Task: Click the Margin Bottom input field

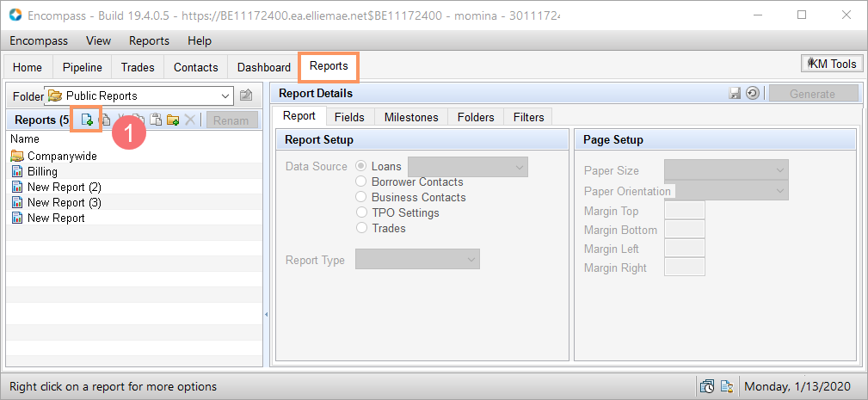Action: (x=684, y=230)
